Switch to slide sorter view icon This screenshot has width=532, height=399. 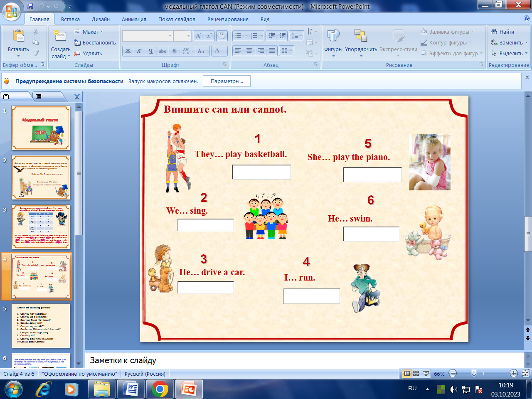click(x=416, y=374)
